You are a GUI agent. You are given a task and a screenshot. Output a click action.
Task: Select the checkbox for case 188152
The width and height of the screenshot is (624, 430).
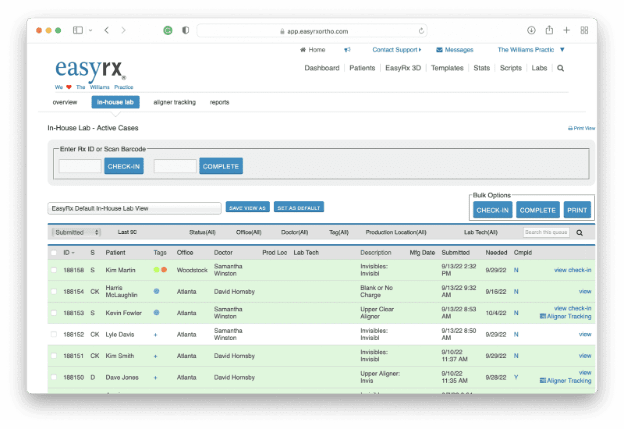click(54, 335)
